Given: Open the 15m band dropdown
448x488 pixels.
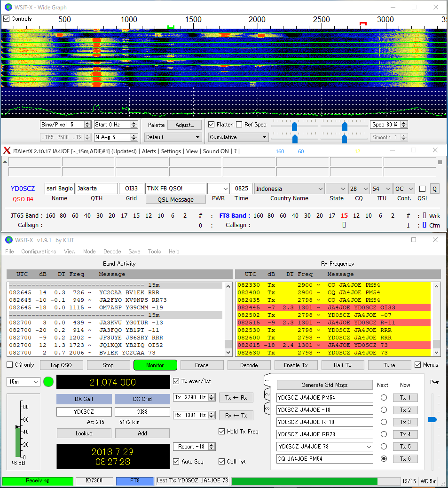Looking at the screenshot, I should 24,382.
